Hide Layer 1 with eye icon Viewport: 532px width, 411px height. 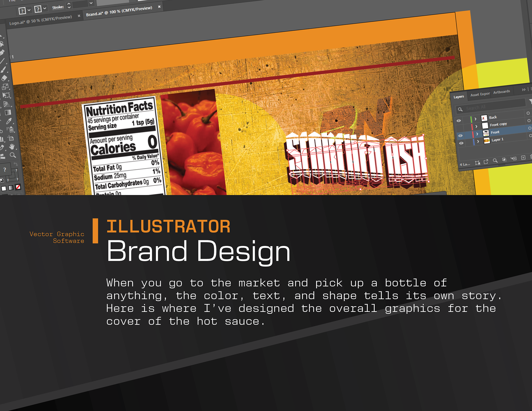pos(461,143)
